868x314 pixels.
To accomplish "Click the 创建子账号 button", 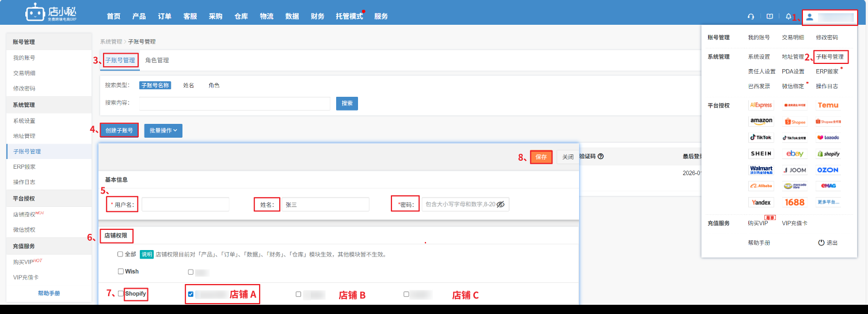I will coord(119,131).
